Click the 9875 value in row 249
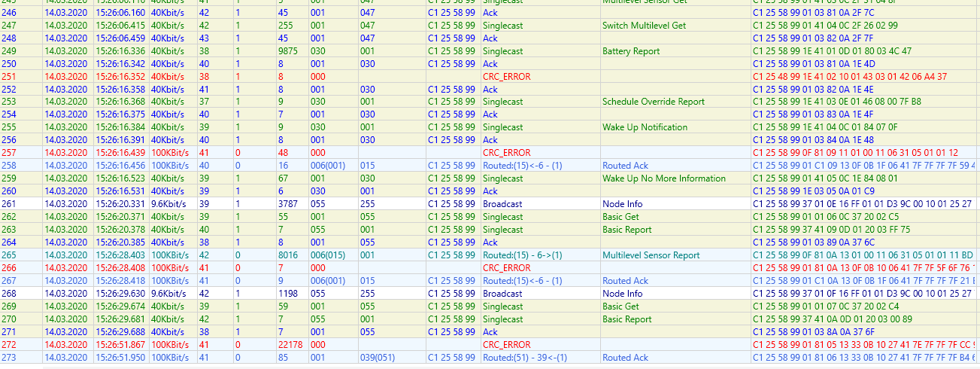The height and width of the screenshot is (369, 980). point(287,51)
